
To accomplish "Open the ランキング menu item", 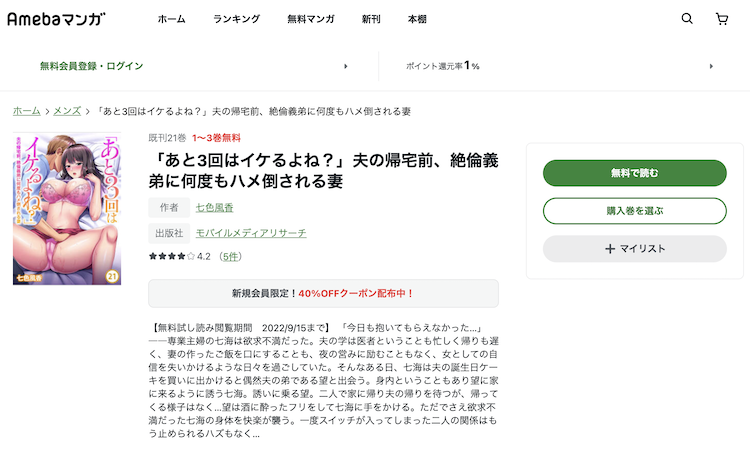I will coord(236,19).
